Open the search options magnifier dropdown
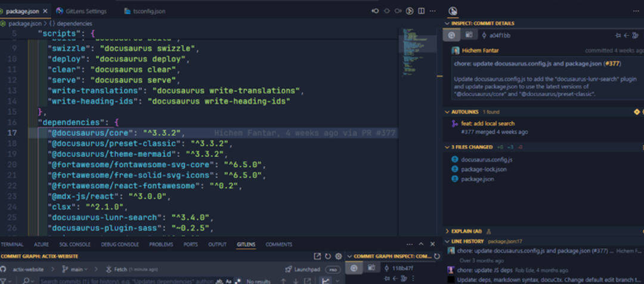This screenshot has height=284, width=644. pos(29,281)
